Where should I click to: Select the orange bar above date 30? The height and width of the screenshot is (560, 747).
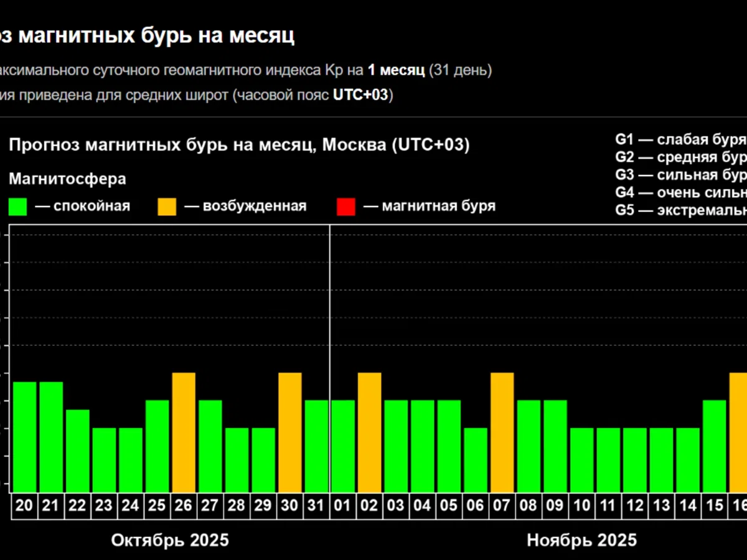coord(290,432)
